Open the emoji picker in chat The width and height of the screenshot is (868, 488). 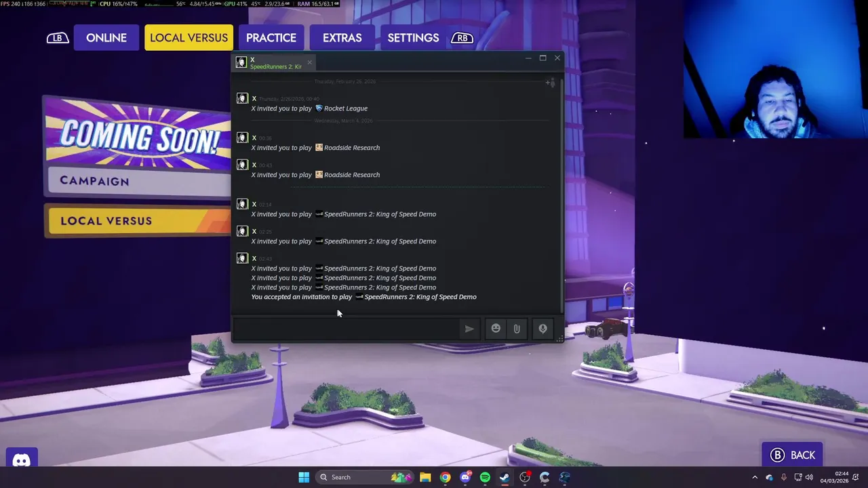click(x=496, y=329)
